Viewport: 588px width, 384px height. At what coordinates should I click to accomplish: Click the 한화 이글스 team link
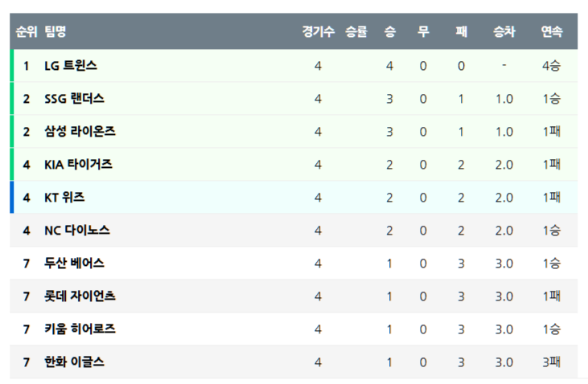coord(74,362)
